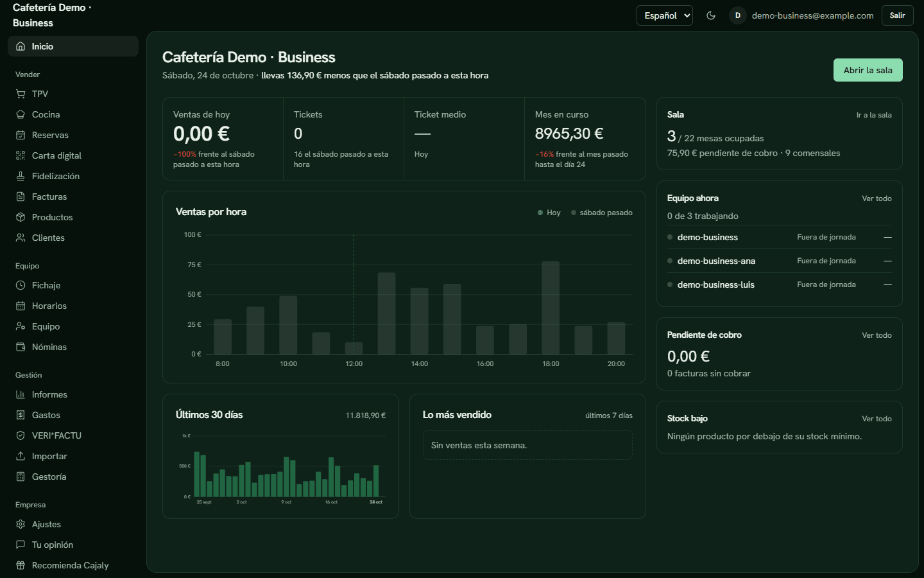Toggle the Hoy series in chart legend
This screenshot has width=924, height=578.
[549, 213]
